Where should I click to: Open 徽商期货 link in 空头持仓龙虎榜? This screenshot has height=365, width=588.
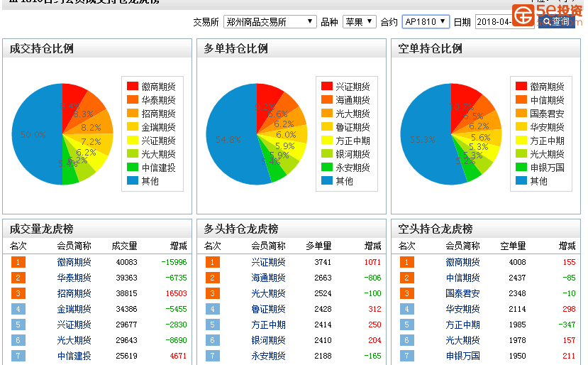tap(462, 262)
